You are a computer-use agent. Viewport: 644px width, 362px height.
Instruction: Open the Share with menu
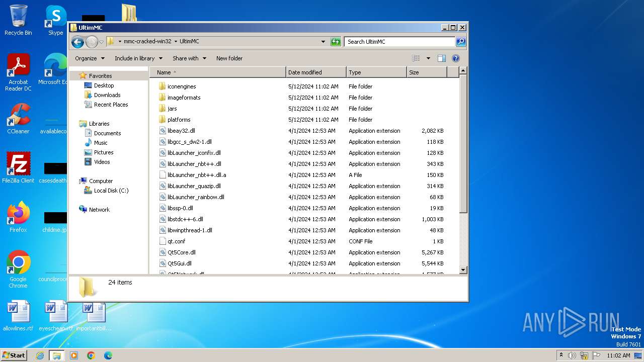click(189, 58)
